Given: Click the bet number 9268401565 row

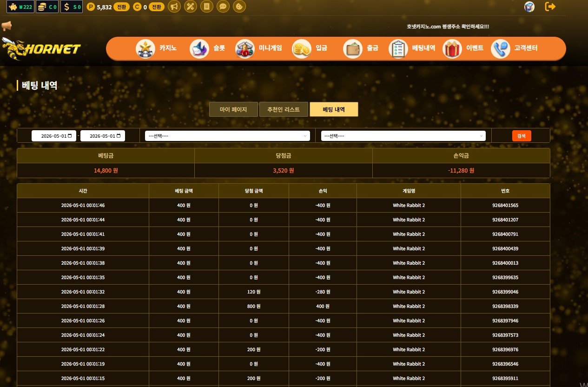Looking at the screenshot, I should point(505,205).
